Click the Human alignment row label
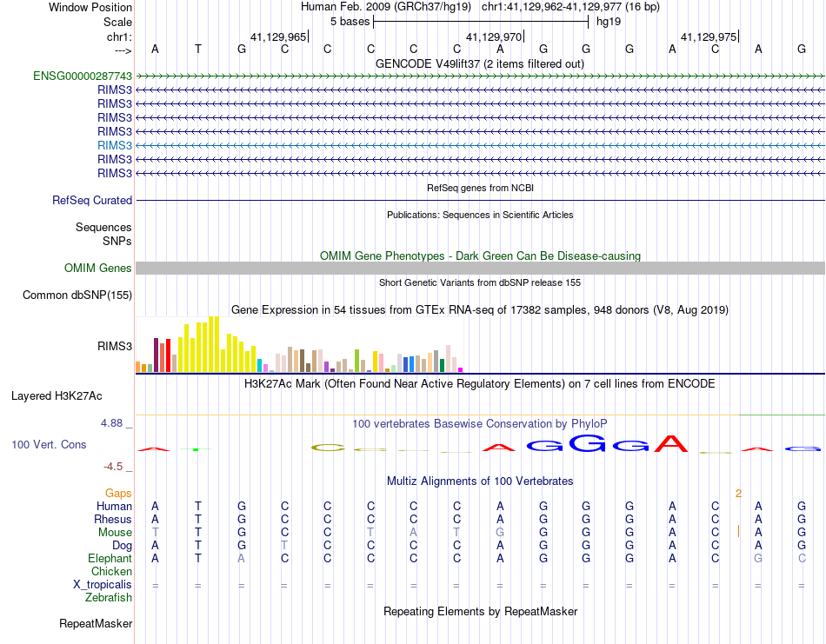826x644 pixels. click(114, 506)
